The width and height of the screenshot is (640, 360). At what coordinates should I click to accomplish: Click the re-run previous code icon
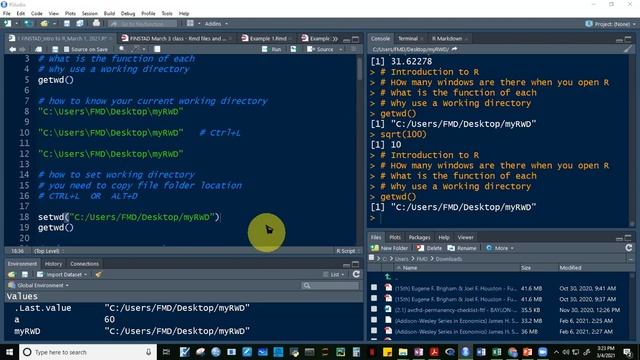click(293, 49)
